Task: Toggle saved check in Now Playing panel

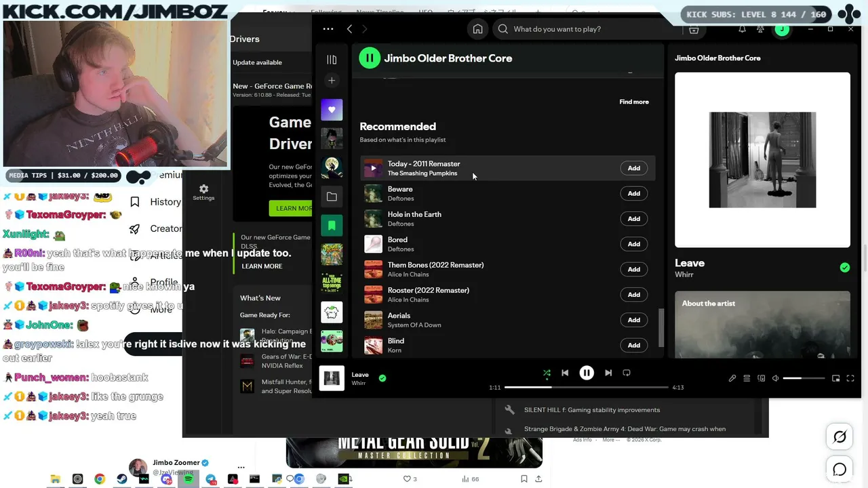Action: 845,268
